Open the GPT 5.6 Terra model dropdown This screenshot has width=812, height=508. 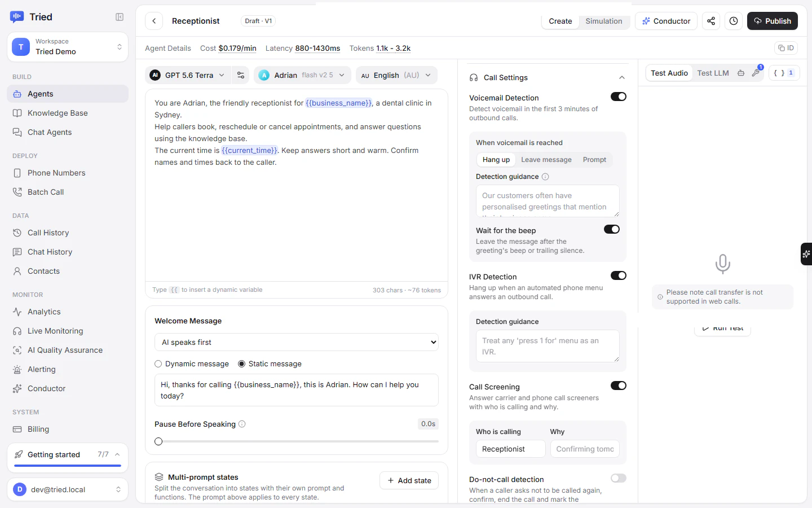coord(188,75)
